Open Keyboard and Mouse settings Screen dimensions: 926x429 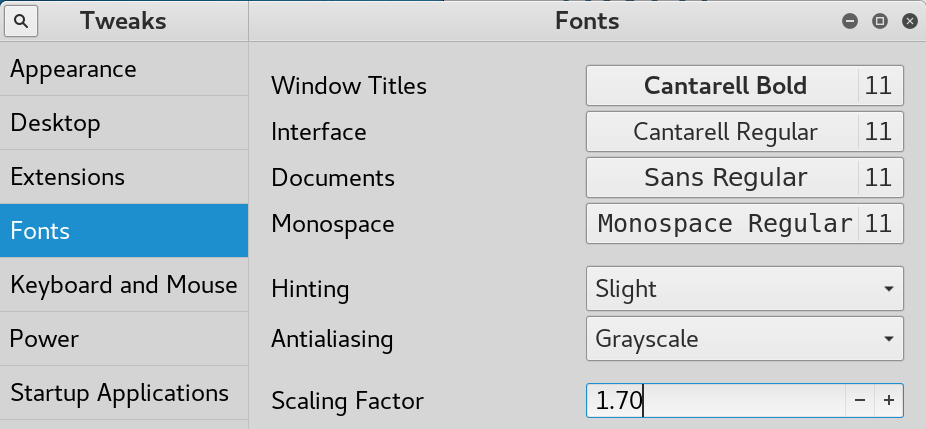coord(124,285)
